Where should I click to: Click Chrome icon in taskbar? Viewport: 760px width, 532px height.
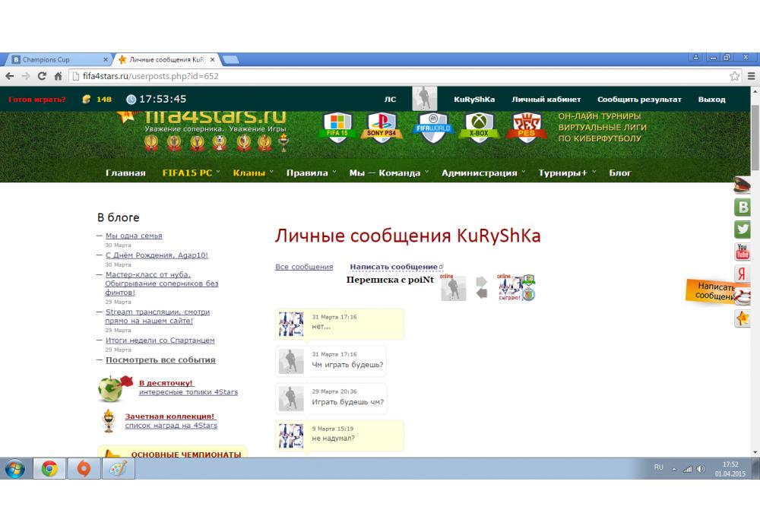tap(49, 468)
